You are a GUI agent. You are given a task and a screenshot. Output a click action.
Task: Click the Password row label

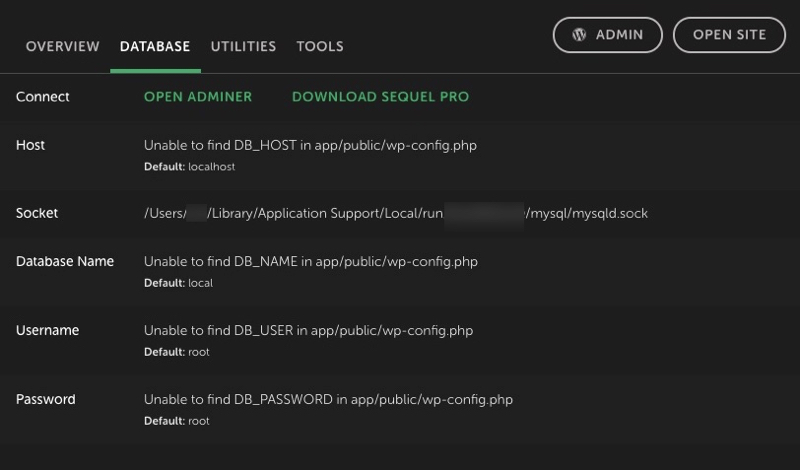tap(46, 399)
